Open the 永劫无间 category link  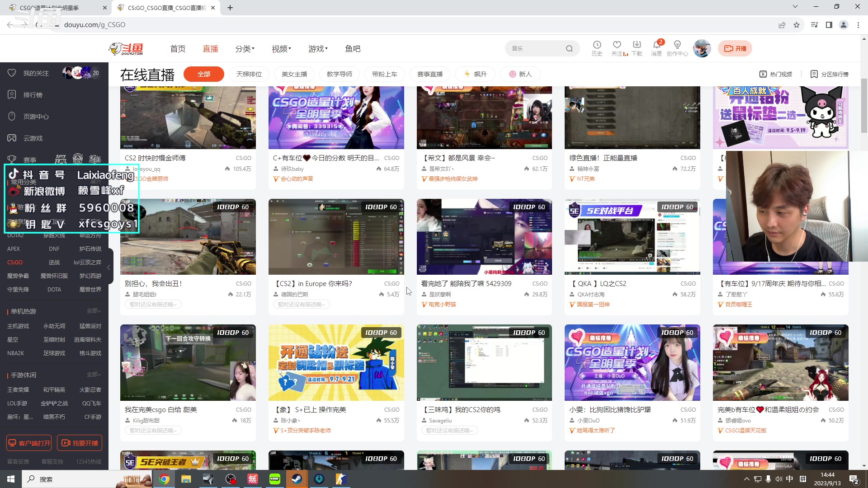pyautogui.click(x=54, y=326)
